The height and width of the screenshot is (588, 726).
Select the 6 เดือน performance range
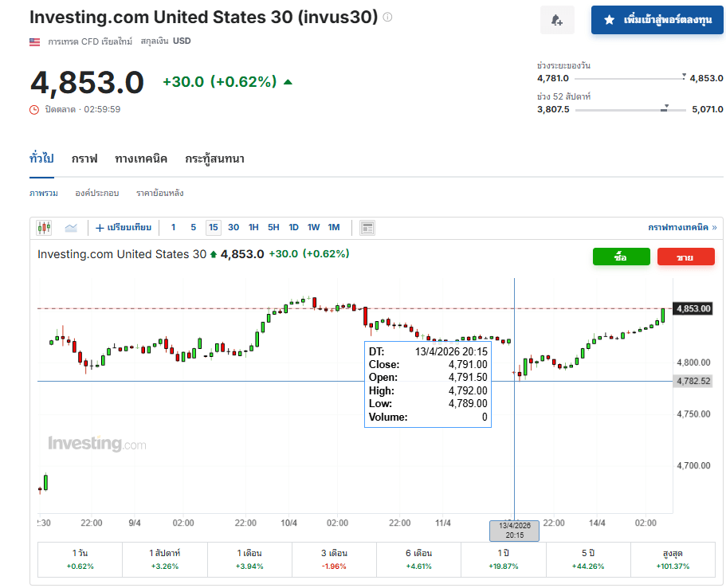pyautogui.click(x=418, y=559)
